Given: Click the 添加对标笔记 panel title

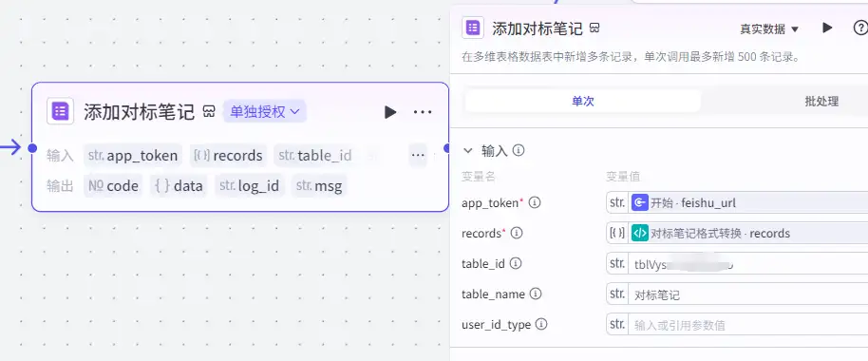Looking at the screenshot, I should click(538, 28).
